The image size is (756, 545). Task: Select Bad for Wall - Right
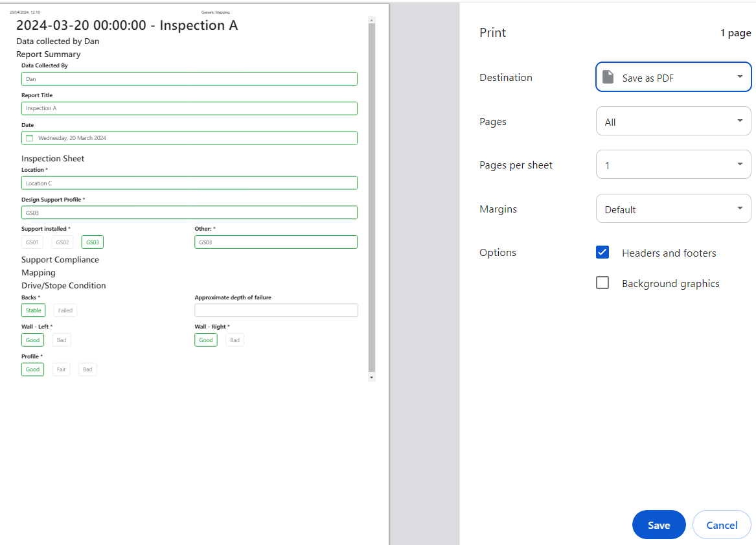point(235,340)
